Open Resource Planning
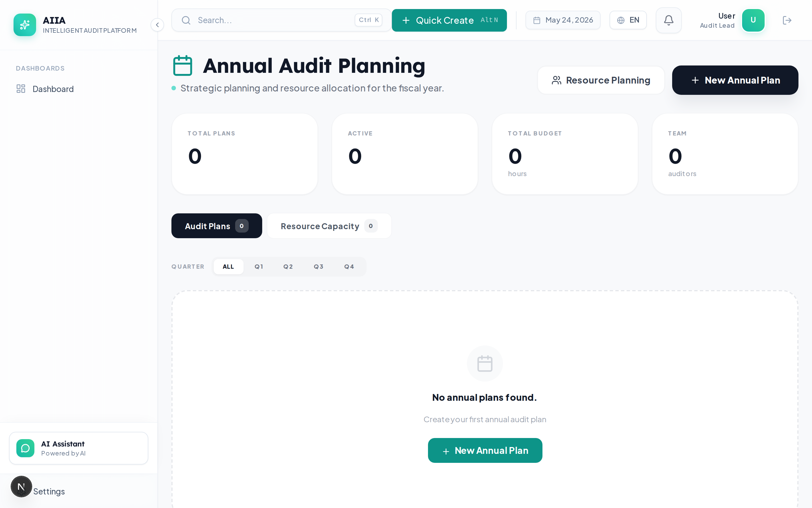This screenshot has height=508, width=812. pos(601,80)
